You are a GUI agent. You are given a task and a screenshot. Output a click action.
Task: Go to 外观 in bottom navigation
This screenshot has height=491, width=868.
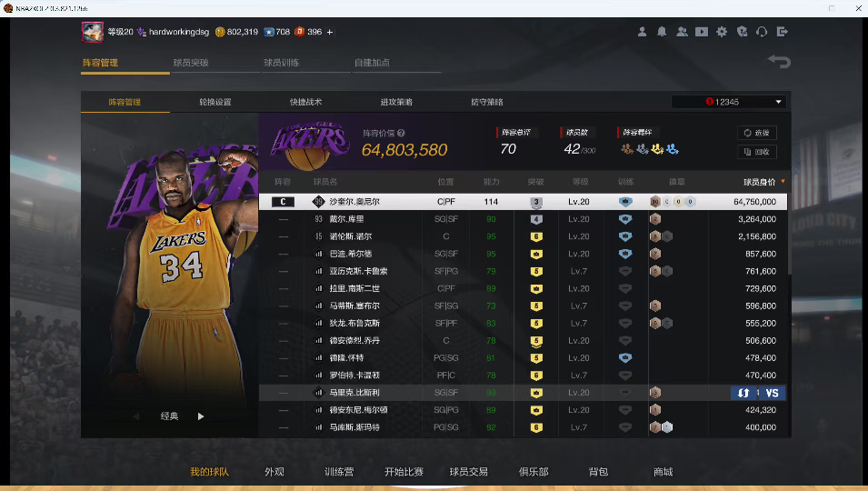[x=274, y=472]
